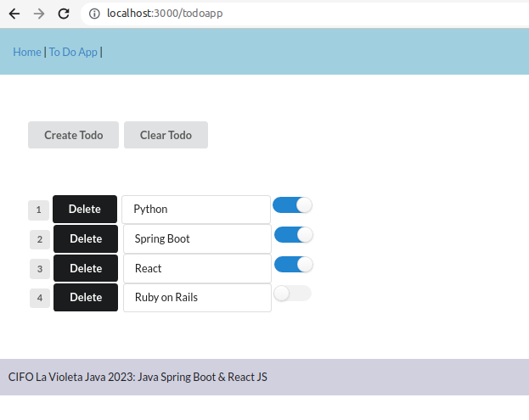Open the Home navigation link
529x420 pixels.
click(x=27, y=53)
